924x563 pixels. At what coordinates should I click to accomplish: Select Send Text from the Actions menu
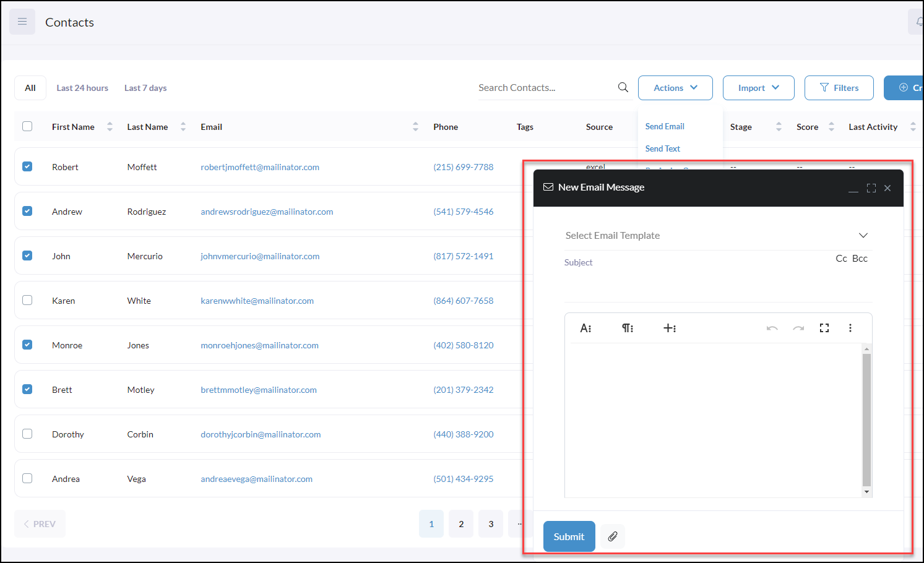662,148
